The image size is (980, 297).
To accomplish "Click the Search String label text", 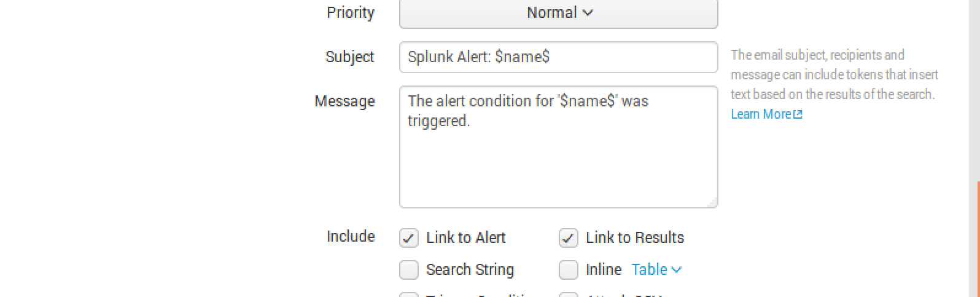I will coord(470,269).
